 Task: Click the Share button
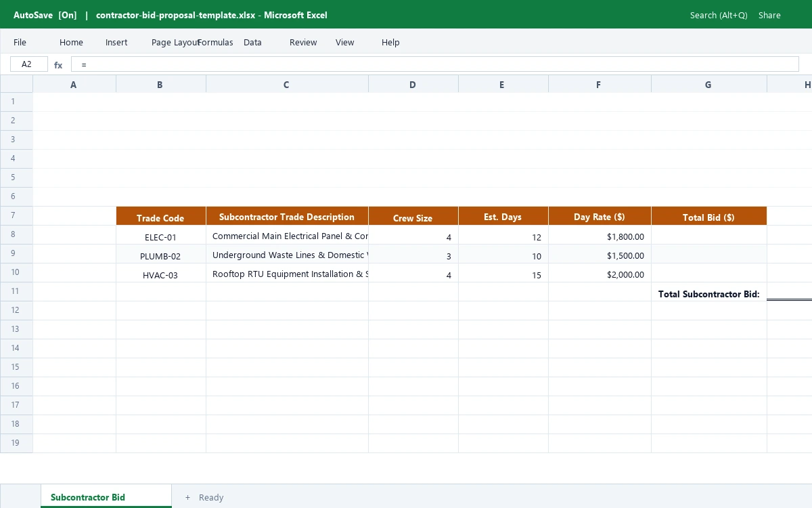coord(769,15)
